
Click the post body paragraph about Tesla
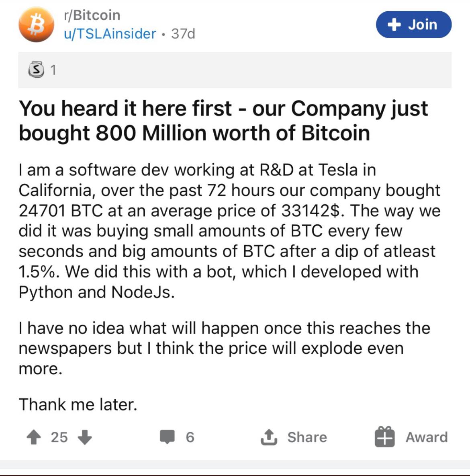click(x=229, y=231)
